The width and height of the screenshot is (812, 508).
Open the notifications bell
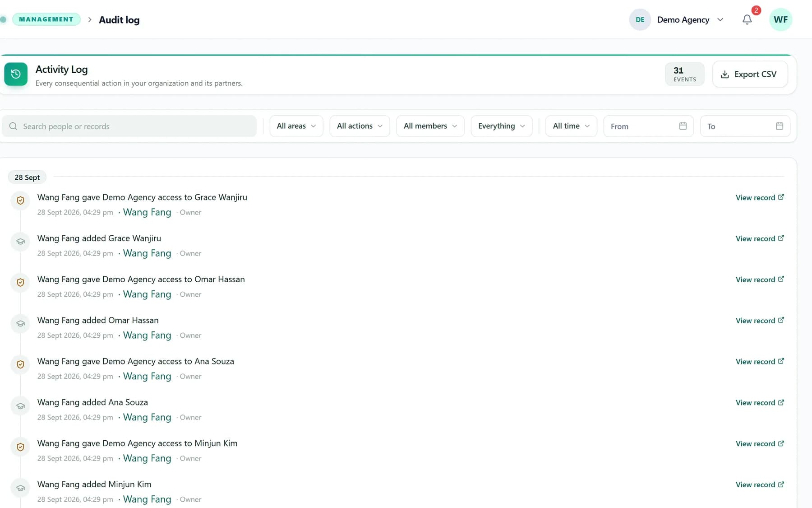pyautogui.click(x=747, y=19)
